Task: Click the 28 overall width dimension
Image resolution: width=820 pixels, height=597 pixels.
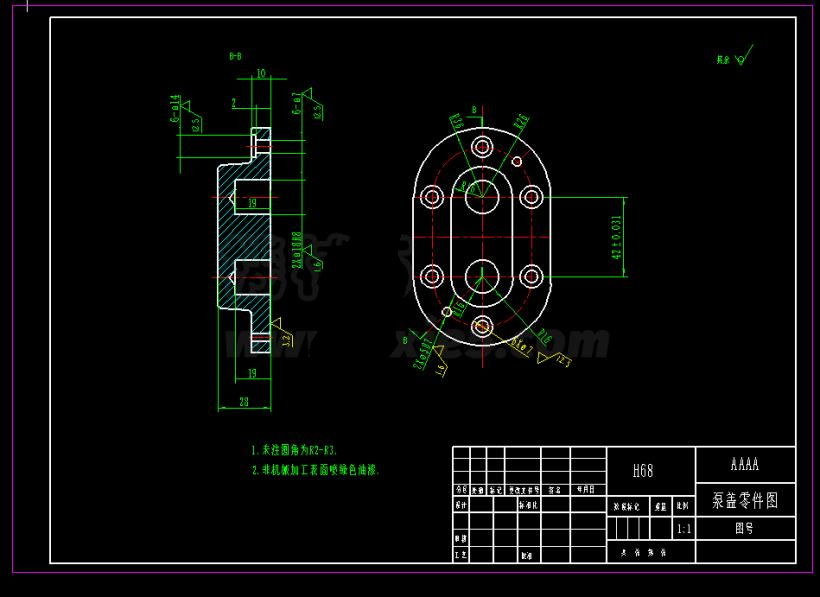Action: coord(244,402)
